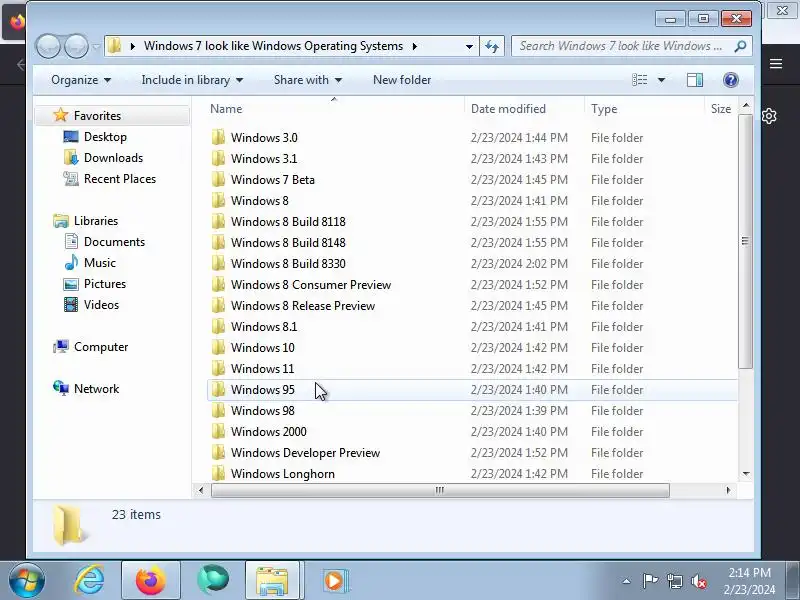Open the Windows Start button
Viewport: 800px width, 600px height.
(x=26, y=580)
